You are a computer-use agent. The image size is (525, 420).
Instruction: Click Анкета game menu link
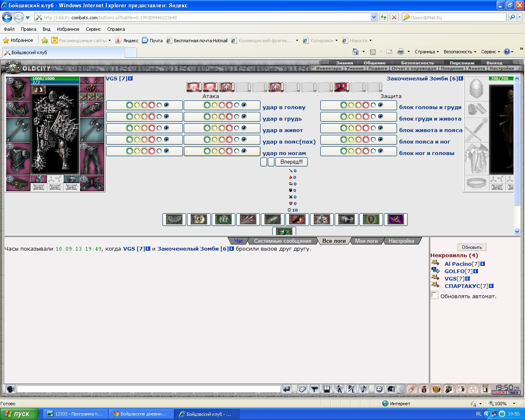pyautogui.click(x=477, y=68)
